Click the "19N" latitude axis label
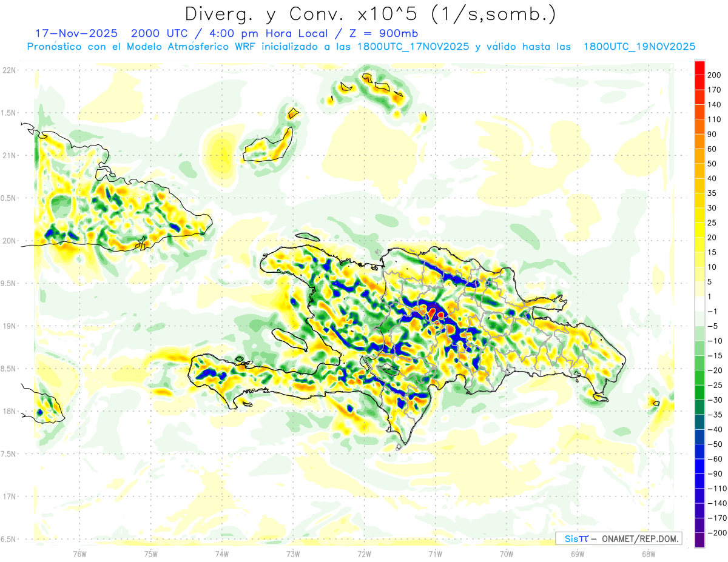The height and width of the screenshot is (562, 728). [x=9, y=326]
